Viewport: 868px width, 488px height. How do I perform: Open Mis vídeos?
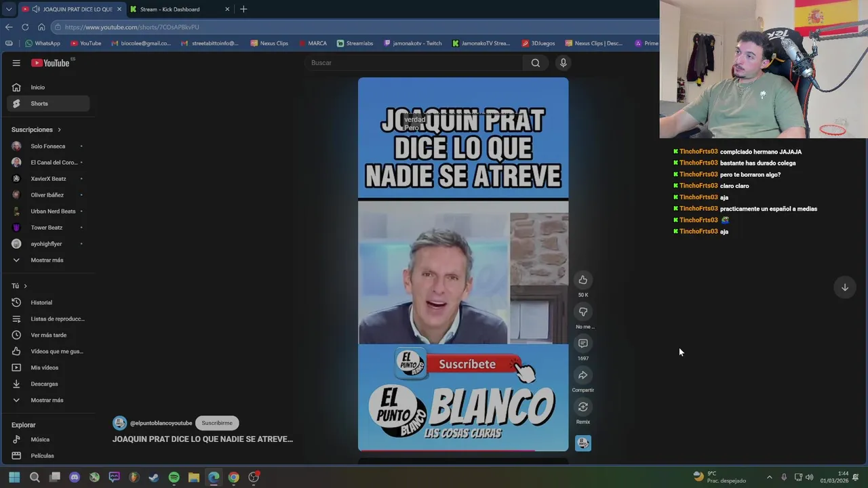tap(48, 368)
